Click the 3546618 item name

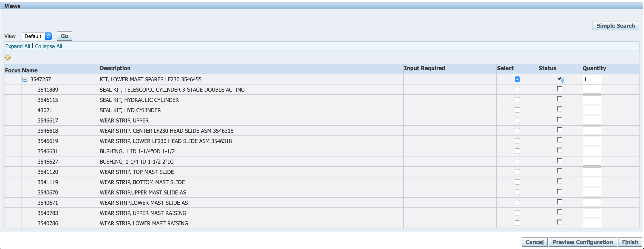48,131
